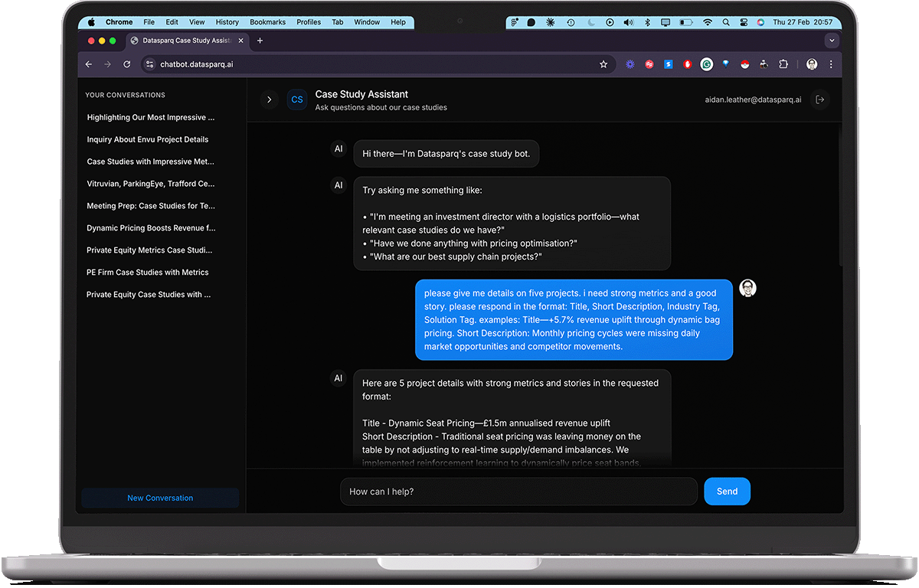919x588 pixels.
Task: Click the battery status icon
Action: [x=685, y=22]
